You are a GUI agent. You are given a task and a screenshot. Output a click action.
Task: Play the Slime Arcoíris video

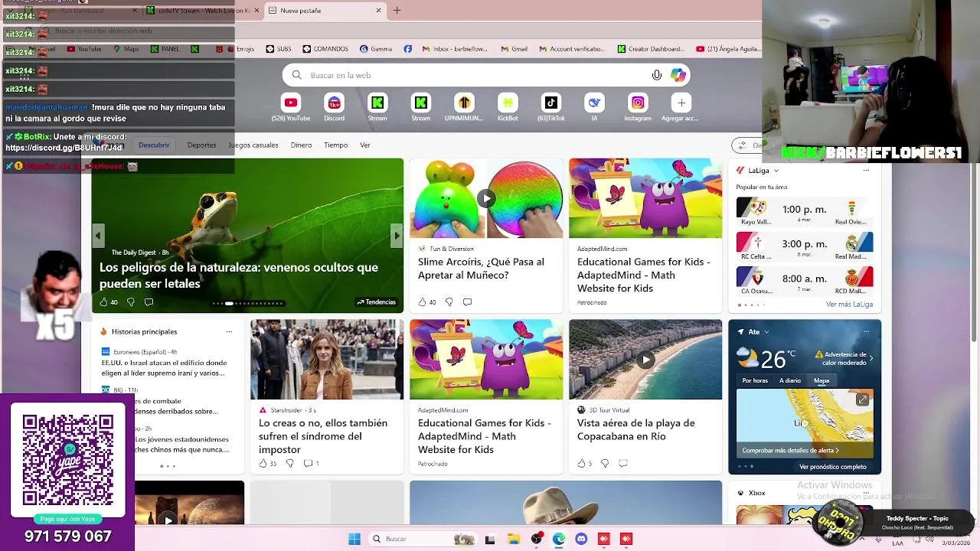pyautogui.click(x=486, y=198)
